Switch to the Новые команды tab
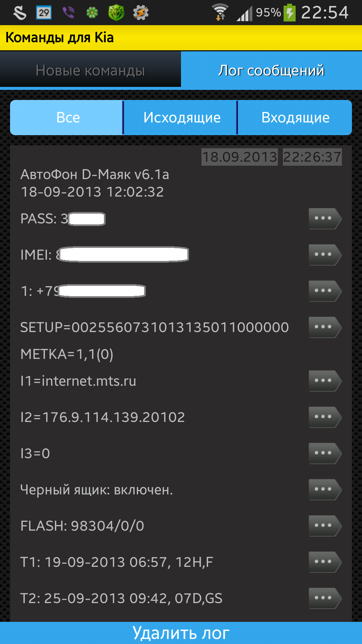Image resolution: width=362 pixels, height=644 pixels. (x=90, y=70)
